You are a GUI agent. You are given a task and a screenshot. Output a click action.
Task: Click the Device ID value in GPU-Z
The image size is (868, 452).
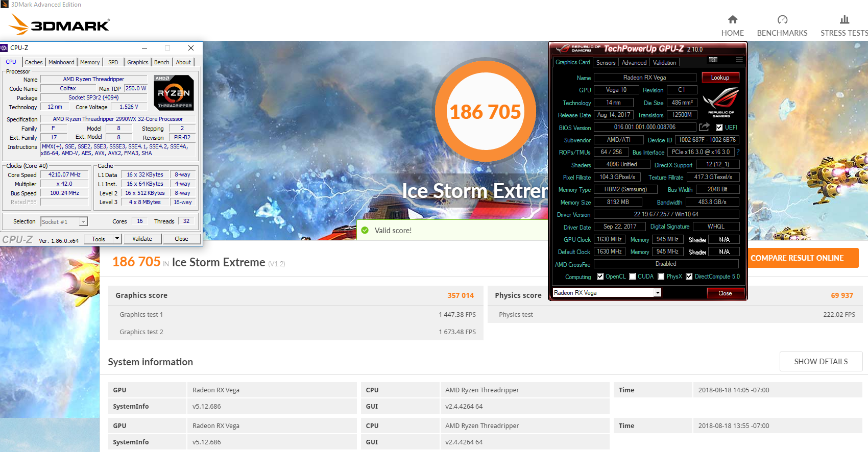(x=707, y=140)
